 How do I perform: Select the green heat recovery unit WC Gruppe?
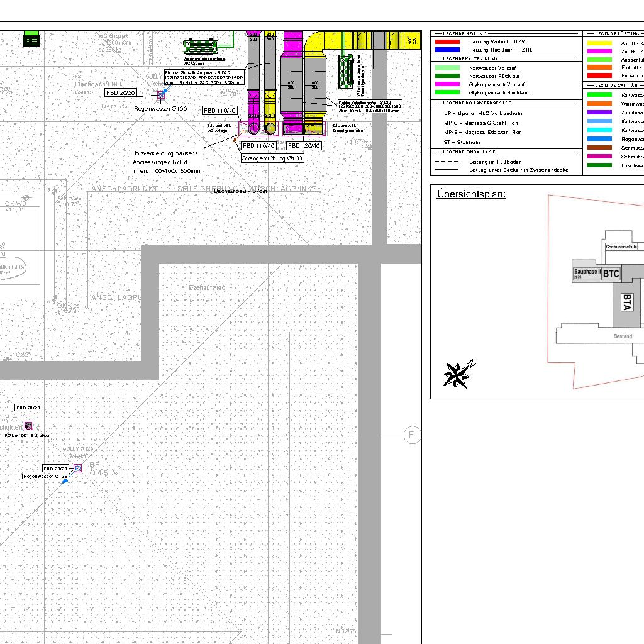pyautogui.click(x=201, y=47)
